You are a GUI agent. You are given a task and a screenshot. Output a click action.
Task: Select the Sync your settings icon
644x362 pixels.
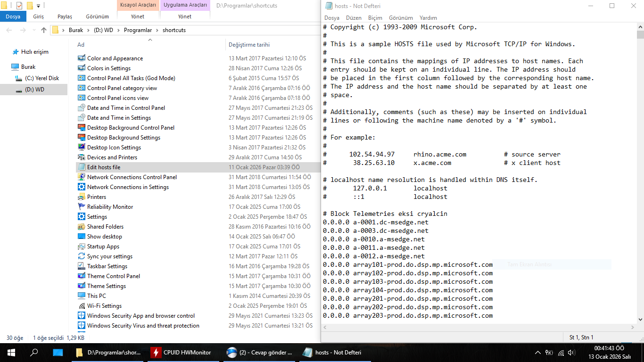[x=82, y=256]
